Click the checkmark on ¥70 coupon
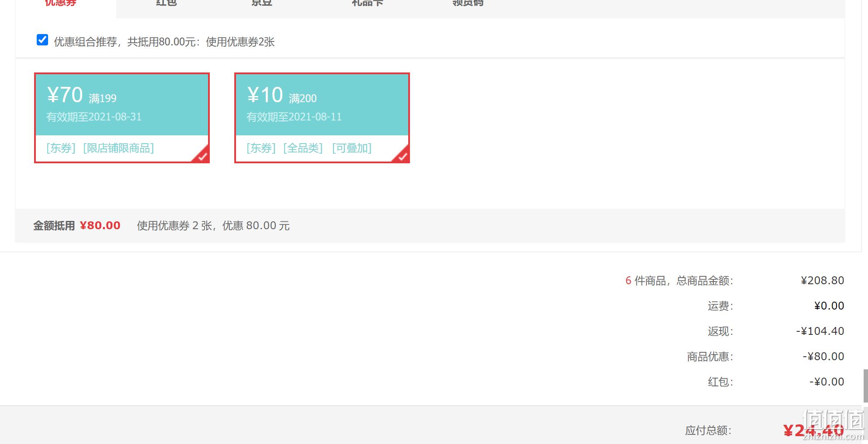Screen dimensions: 868x444 click(x=202, y=156)
